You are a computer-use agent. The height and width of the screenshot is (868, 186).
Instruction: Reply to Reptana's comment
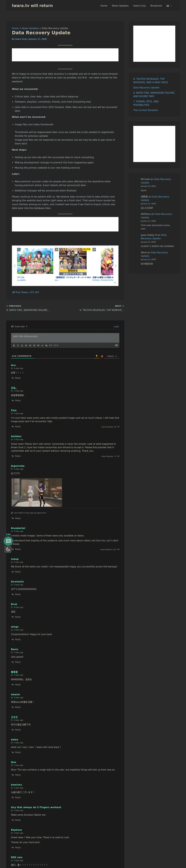coord(16,847)
